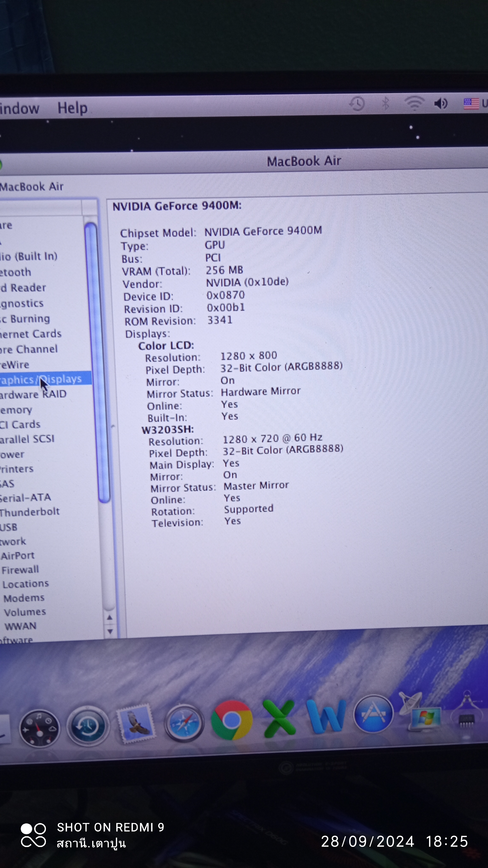This screenshot has width=488, height=868.
Task: Click Vendor value NVIDIA (0x10de)
Action: click(248, 282)
